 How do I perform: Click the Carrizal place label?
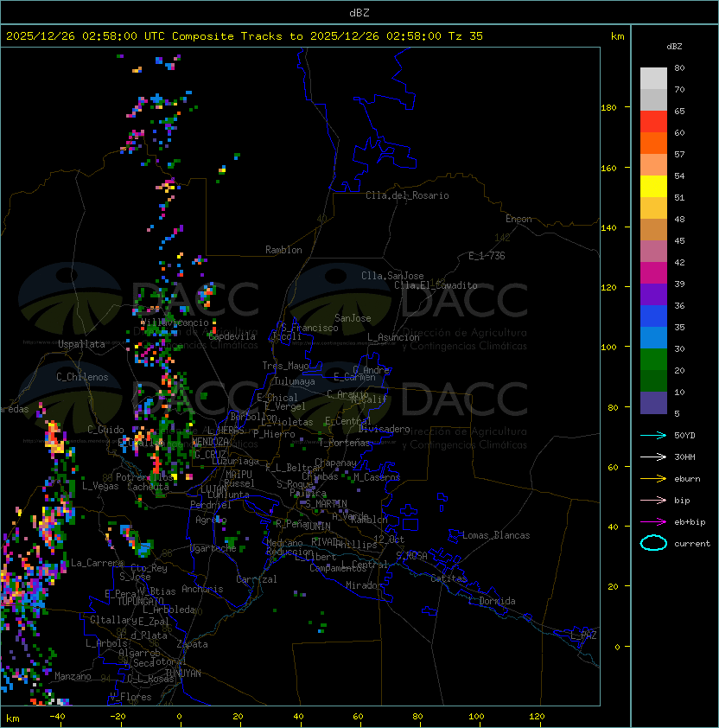pos(257,579)
